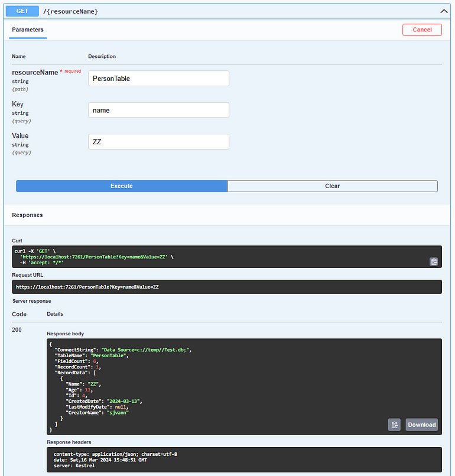Select the "CreatedDate": "2024-03-13" line

pyautogui.click(x=104, y=401)
